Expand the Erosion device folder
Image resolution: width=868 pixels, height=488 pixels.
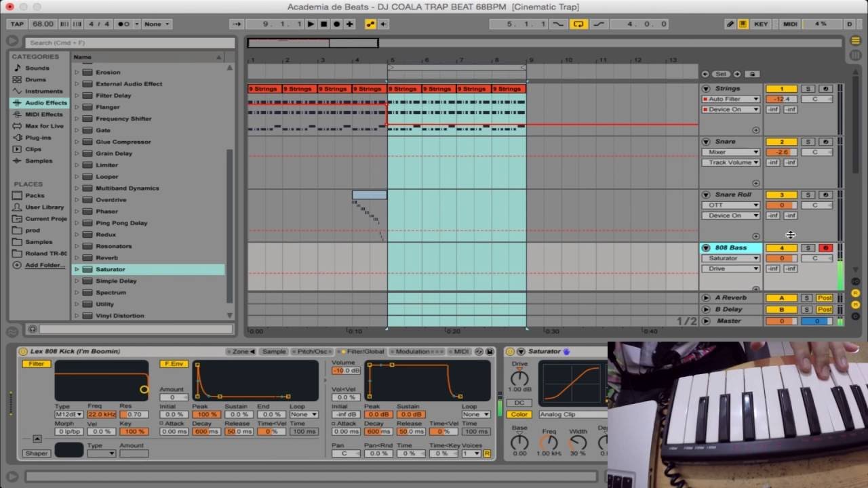click(77, 72)
